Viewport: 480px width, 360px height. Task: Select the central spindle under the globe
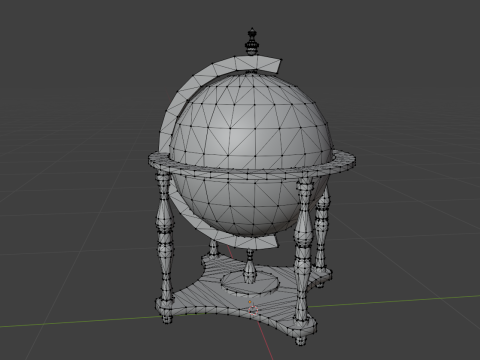tap(250, 267)
